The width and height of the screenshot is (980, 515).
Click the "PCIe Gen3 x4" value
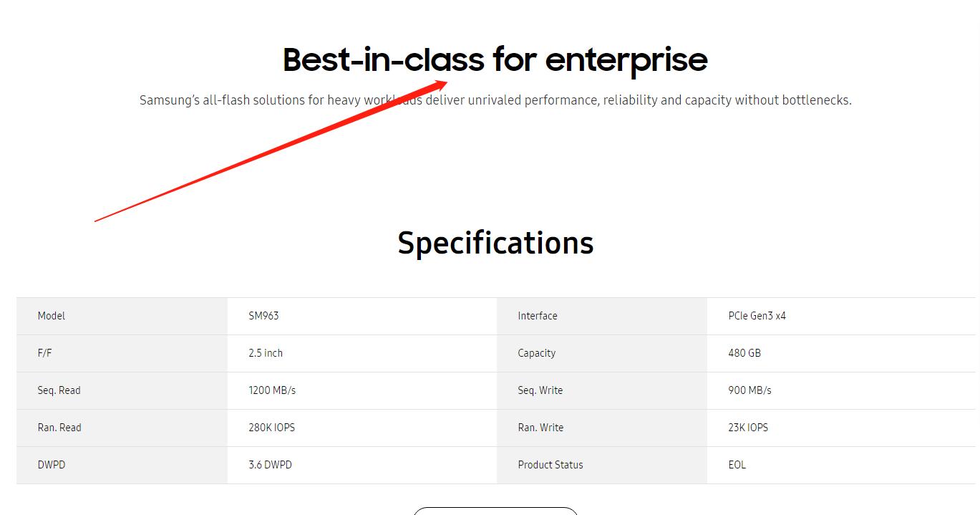click(x=757, y=316)
